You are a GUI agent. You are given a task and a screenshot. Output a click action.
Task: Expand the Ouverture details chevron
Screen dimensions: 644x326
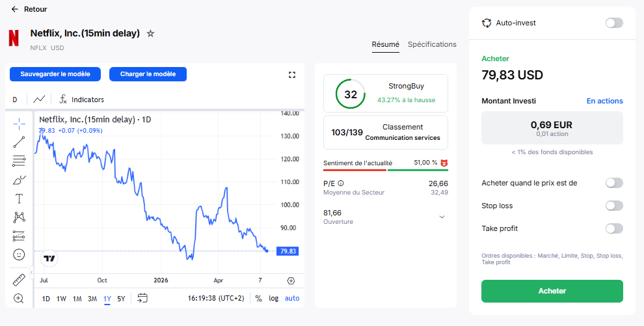pyautogui.click(x=442, y=217)
